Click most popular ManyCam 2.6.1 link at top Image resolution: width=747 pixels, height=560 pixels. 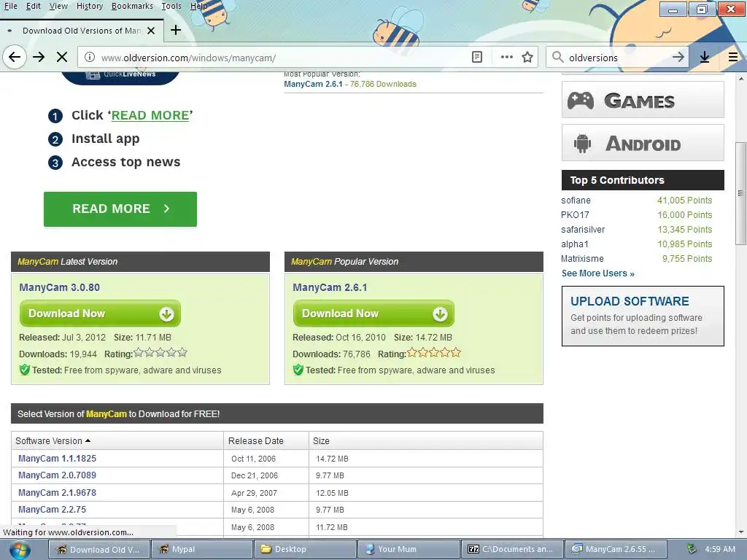(313, 84)
